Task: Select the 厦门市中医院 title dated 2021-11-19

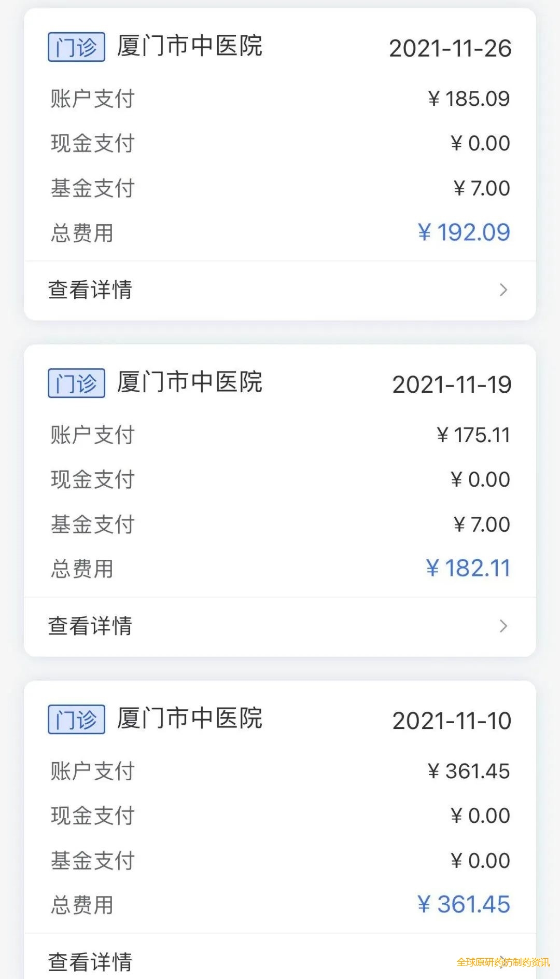Action: [190, 382]
